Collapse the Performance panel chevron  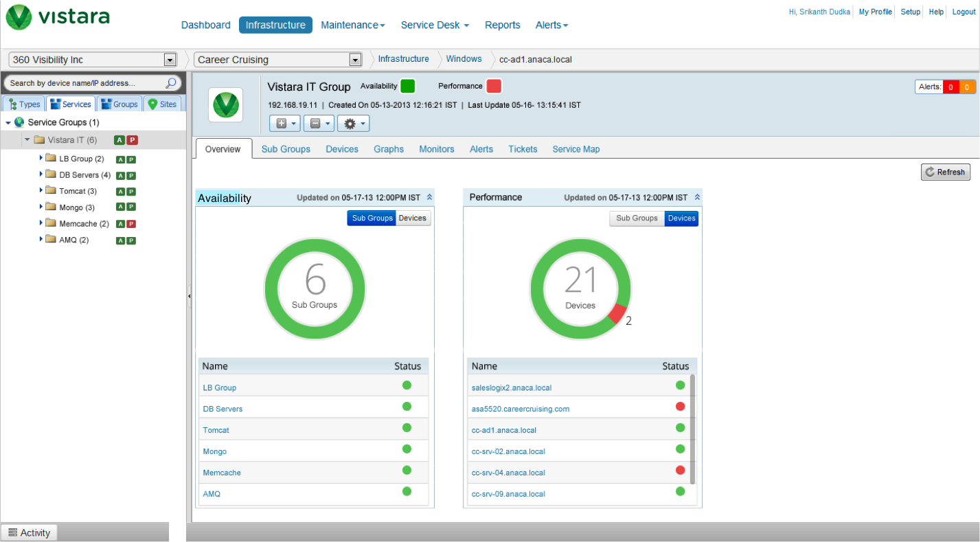697,197
